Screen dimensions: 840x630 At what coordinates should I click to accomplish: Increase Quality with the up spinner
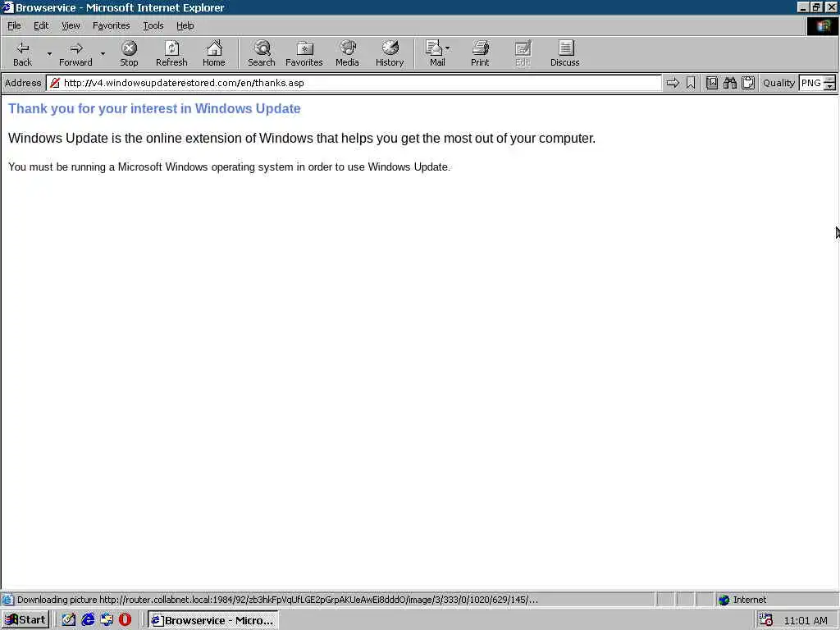830,80
